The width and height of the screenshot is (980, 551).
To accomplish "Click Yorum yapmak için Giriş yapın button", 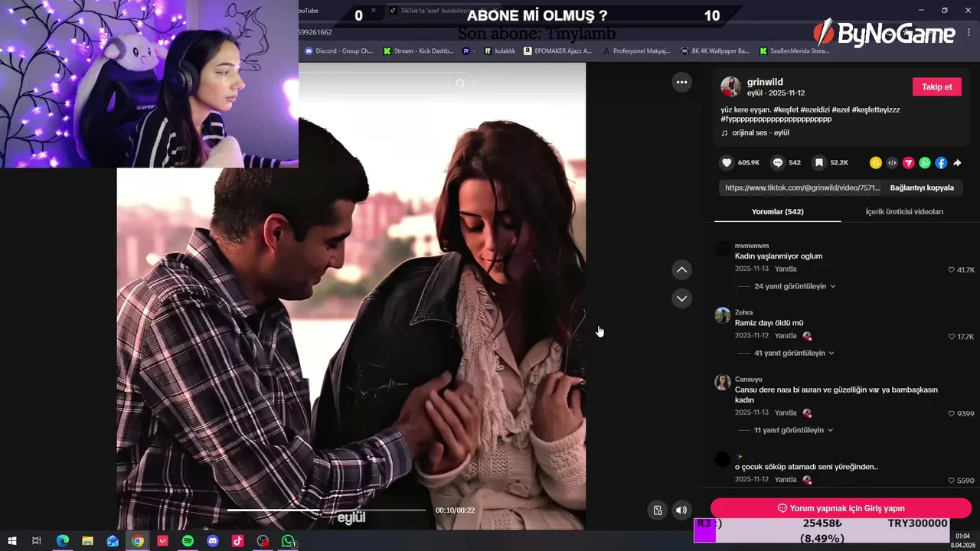I will pos(841,508).
